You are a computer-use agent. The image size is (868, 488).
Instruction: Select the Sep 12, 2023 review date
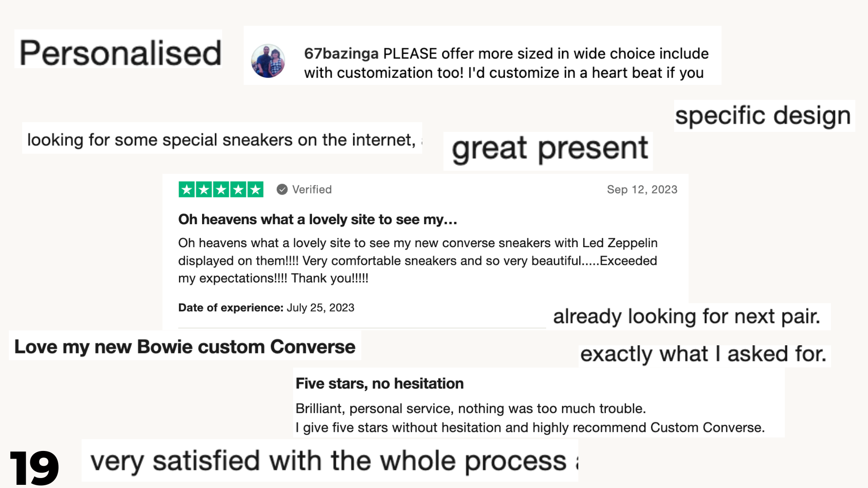(642, 189)
